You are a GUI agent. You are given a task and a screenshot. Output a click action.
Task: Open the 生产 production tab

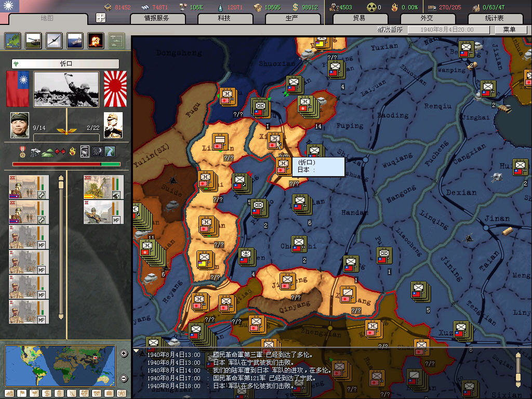[x=292, y=18]
